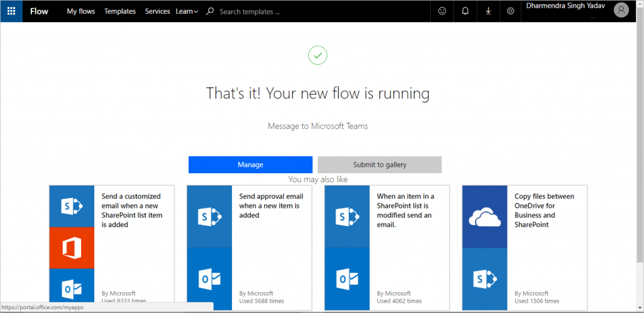The image size is (644, 313).
Task: Go to the Templates menu item
Action: (x=119, y=11)
